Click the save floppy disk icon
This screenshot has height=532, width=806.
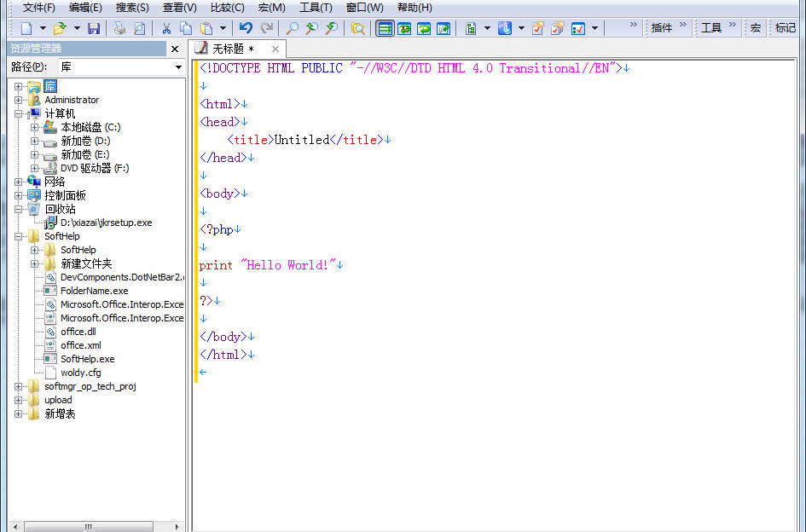click(93, 28)
